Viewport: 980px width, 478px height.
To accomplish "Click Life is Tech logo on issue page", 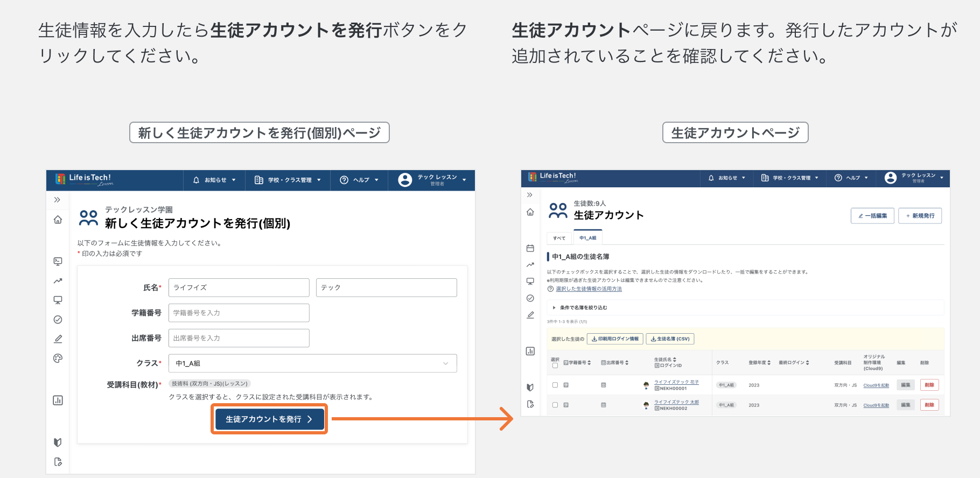I will [84, 180].
